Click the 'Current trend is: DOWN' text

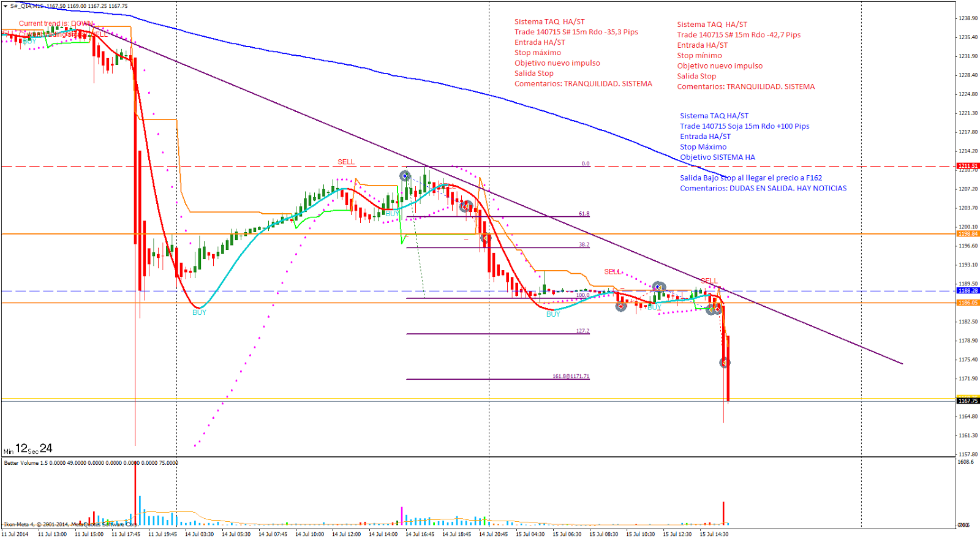(56, 23)
